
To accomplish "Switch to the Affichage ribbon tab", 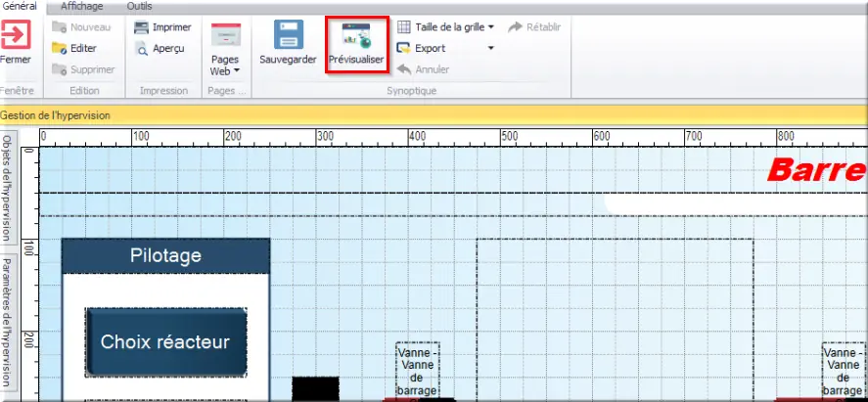I will coord(82,7).
